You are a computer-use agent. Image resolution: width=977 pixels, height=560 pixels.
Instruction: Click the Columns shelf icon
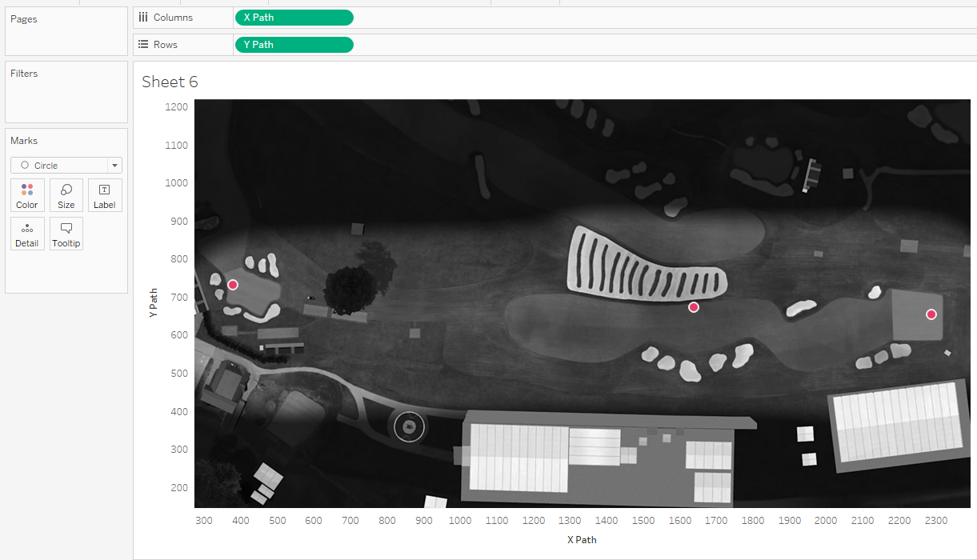point(143,18)
